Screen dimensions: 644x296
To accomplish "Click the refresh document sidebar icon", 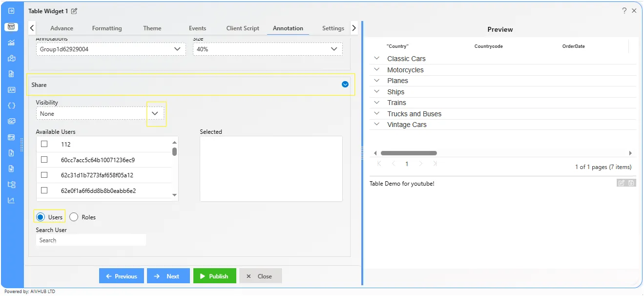I will (12, 74).
